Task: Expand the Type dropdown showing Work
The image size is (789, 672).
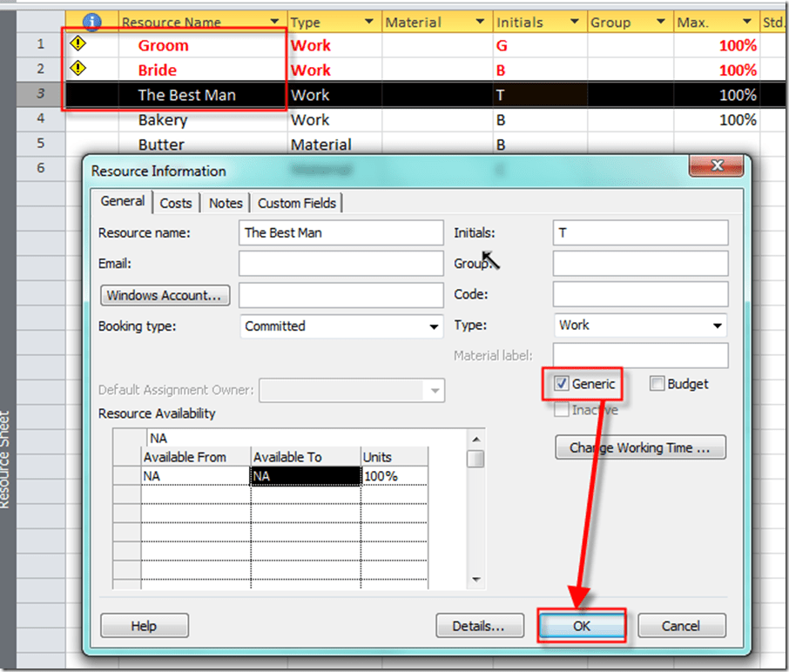Action: 717,326
